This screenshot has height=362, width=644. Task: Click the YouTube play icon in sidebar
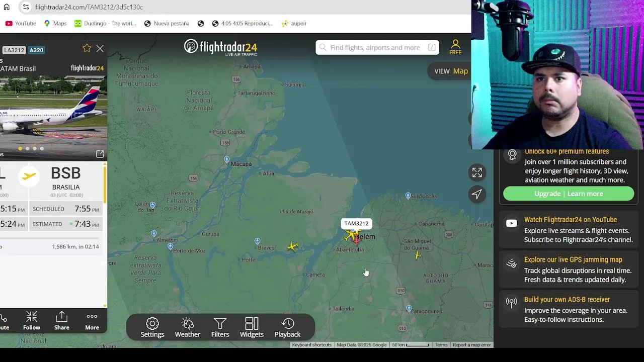pos(511,223)
